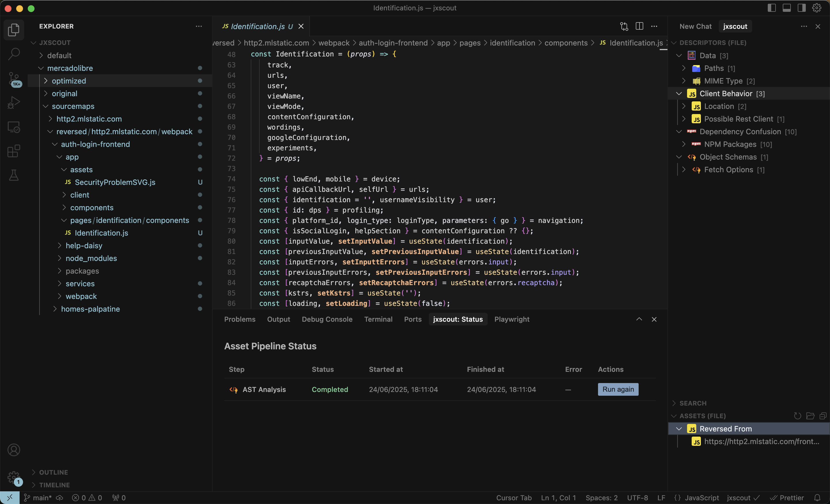Open the Remote Explorer view

click(14, 127)
